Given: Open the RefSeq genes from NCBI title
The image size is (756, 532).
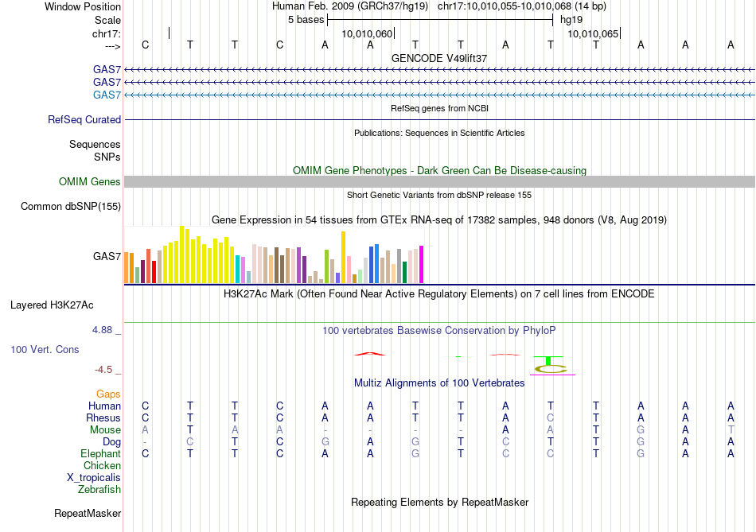Looking at the screenshot, I should pyautogui.click(x=439, y=108).
